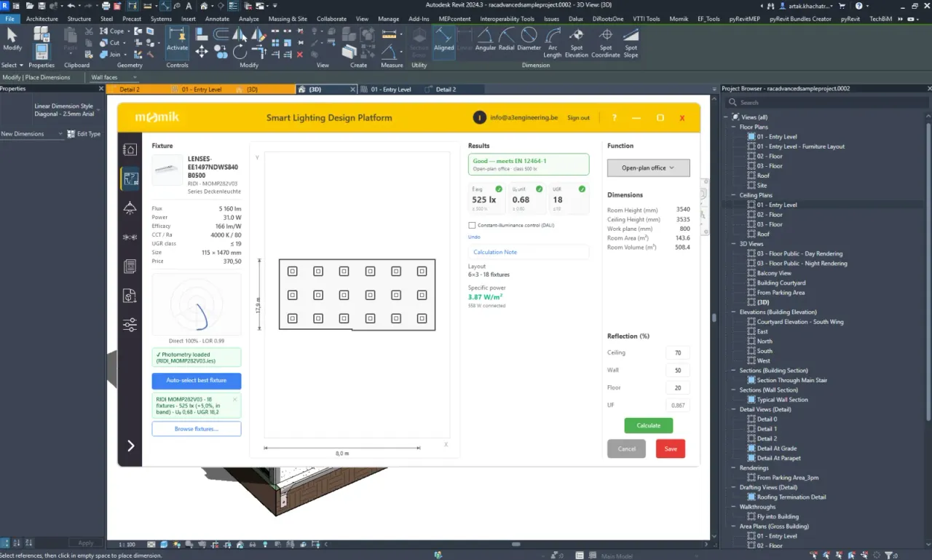Enable Constant-illuminance control (DALI) checkbox

(x=472, y=226)
